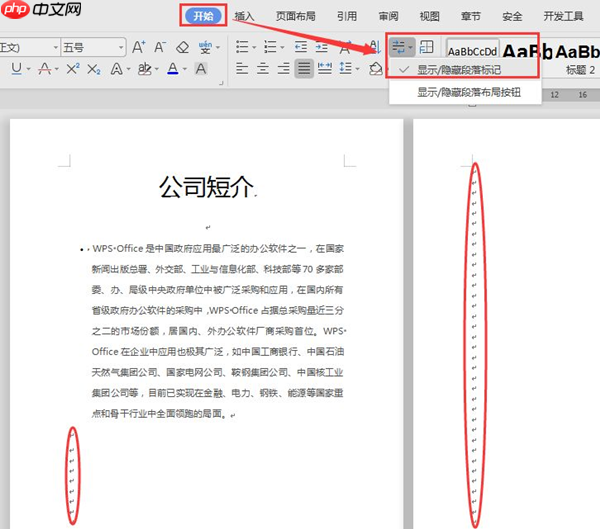Expand the bullet list dropdown arrow
Image resolution: width=600 pixels, height=529 pixels.
point(254,48)
